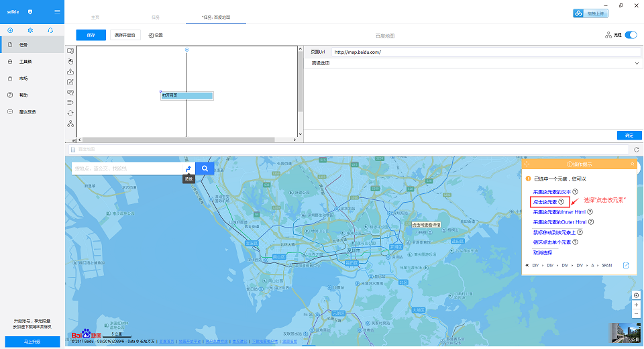
Task: Click the 保存并启动 button
Action: point(125,35)
